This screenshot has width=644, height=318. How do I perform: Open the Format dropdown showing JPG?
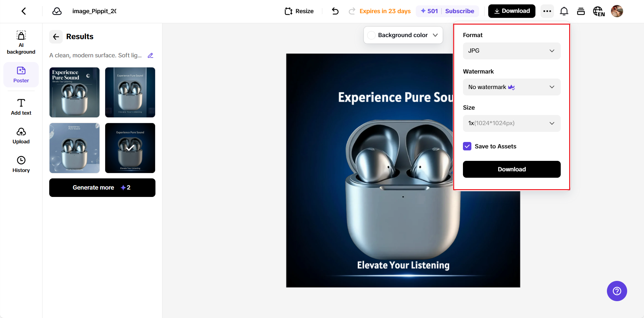tap(511, 51)
